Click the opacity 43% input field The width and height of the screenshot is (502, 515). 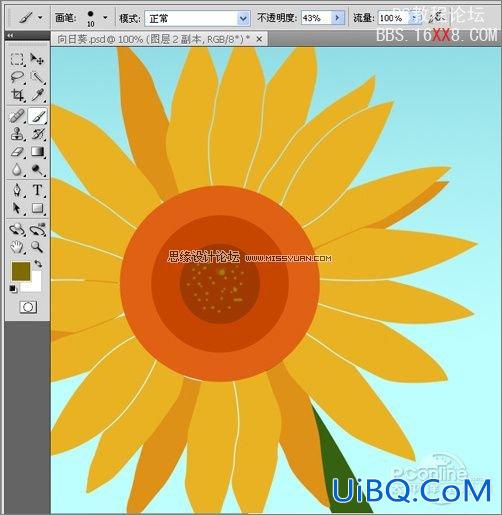pos(316,18)
